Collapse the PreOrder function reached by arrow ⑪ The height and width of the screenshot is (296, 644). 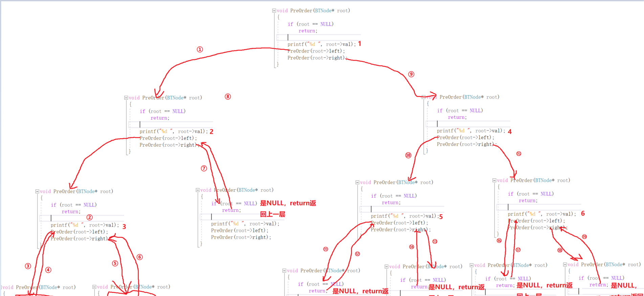pyautogui.click(x=284, y=271)
